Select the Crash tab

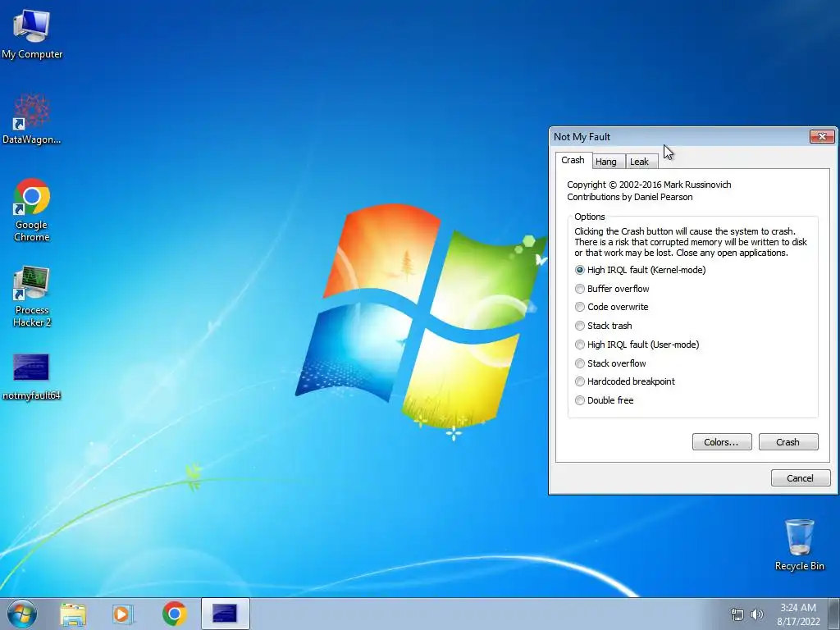click(573, 160)
